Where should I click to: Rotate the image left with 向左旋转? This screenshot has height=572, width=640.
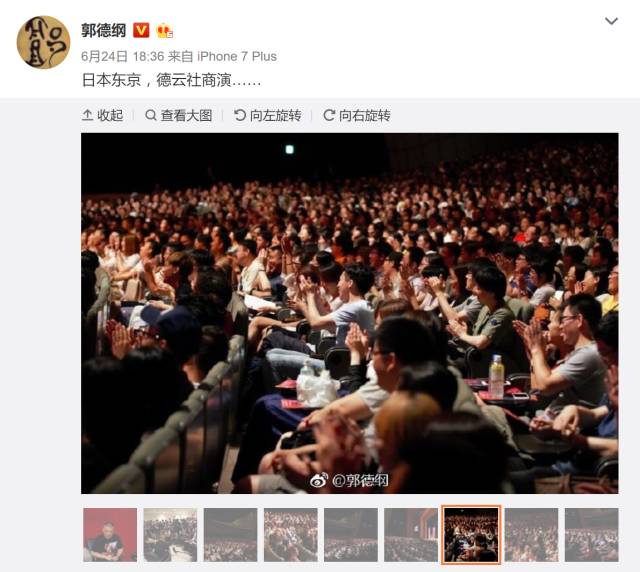click(268, 116)
